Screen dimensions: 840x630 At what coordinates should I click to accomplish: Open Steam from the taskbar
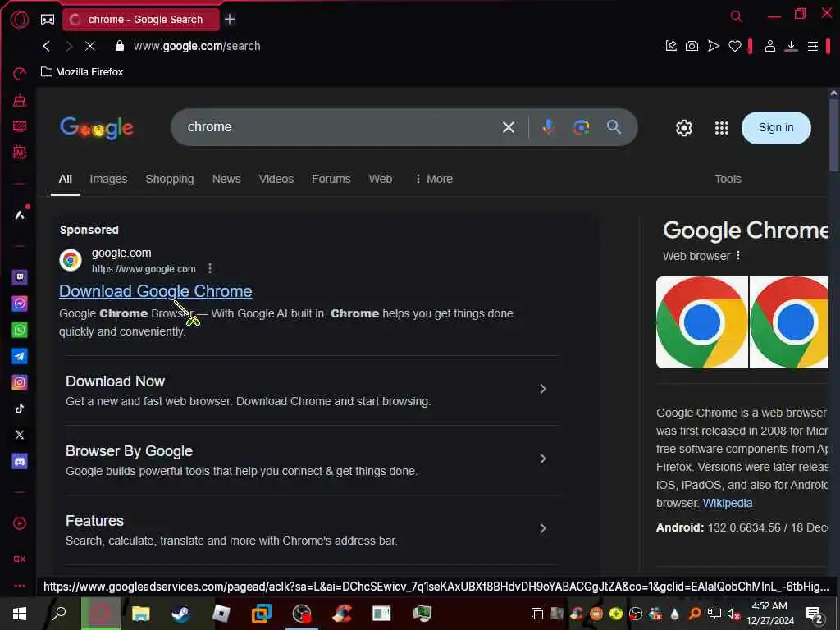coord(180,614)
